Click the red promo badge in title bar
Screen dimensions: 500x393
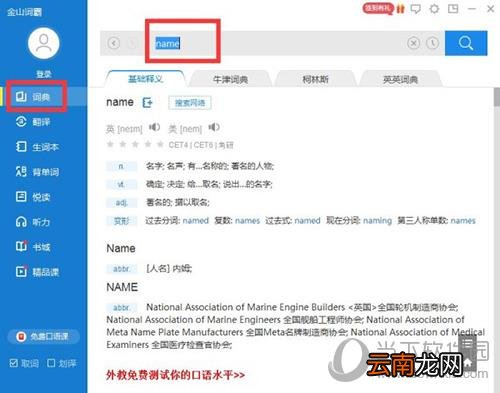378,8
